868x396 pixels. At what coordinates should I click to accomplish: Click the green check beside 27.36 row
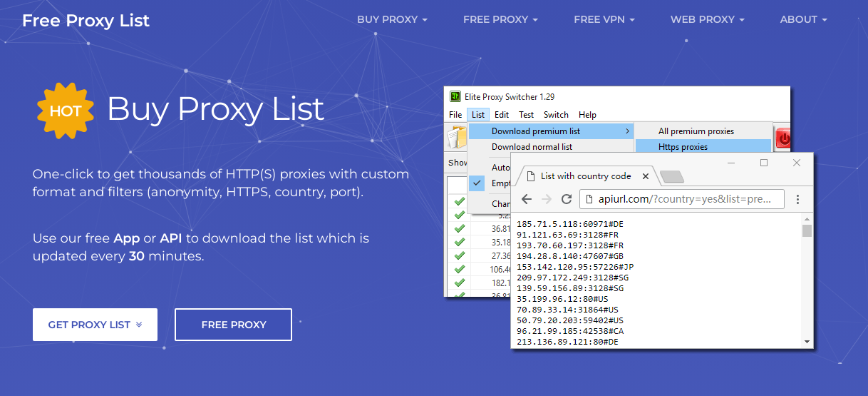(x=460, y=255)
